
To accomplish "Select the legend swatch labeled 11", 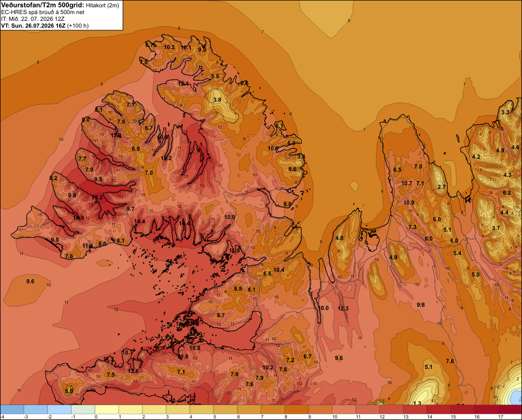I will (367, 410).
